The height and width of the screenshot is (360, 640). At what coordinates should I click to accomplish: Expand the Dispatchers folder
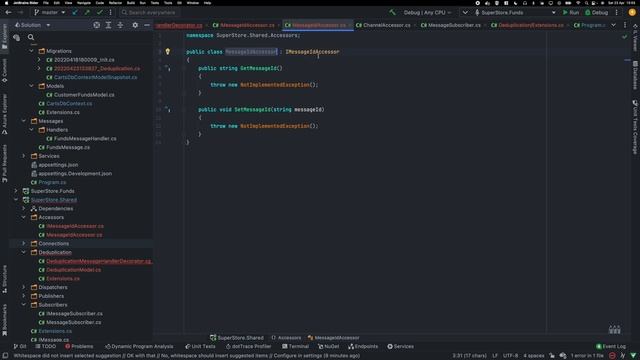click(24, 287)
